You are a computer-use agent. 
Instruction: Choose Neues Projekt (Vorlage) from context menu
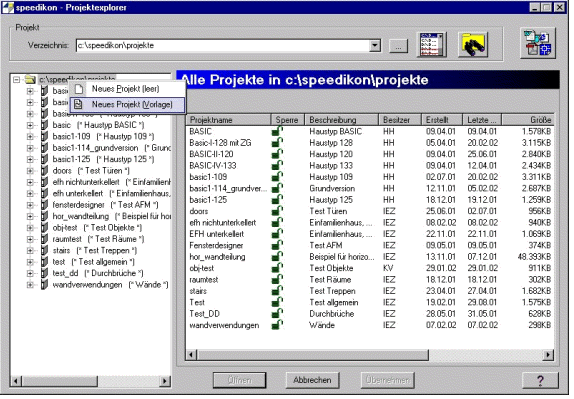(127, 104)
